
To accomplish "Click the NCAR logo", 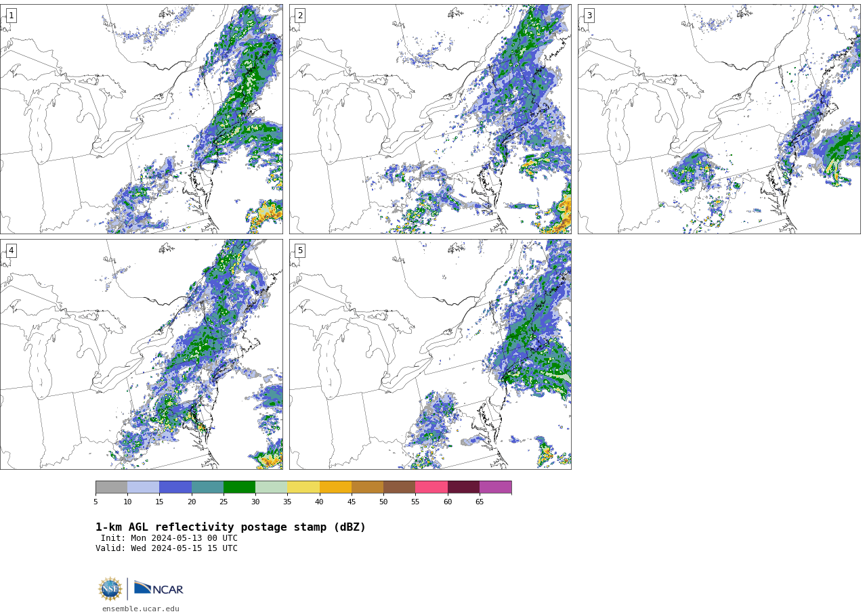I will [x=158, y=589].
